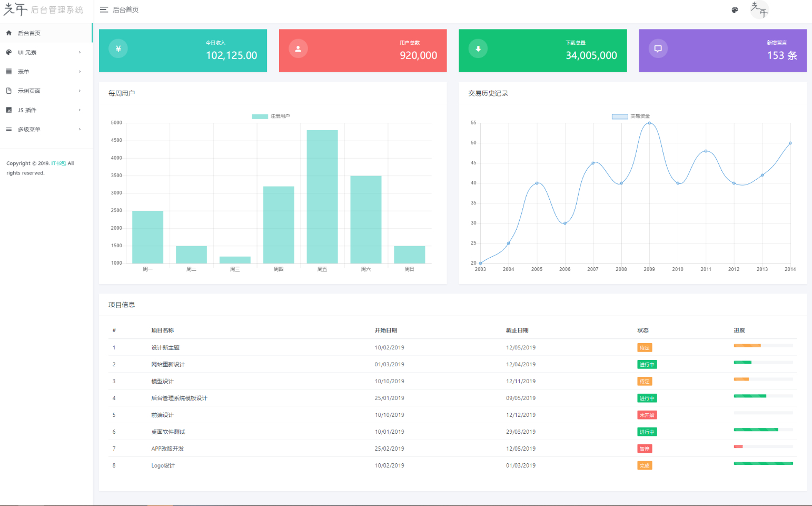Open the 示例页面 sidebar item
The height and width of the screenshot is (506, 812).
click(46, 91)
